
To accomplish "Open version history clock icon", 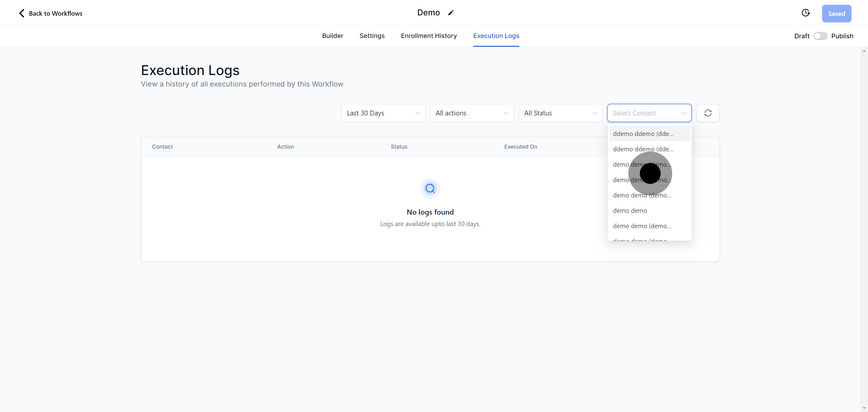I will click(x=805, y=13).
